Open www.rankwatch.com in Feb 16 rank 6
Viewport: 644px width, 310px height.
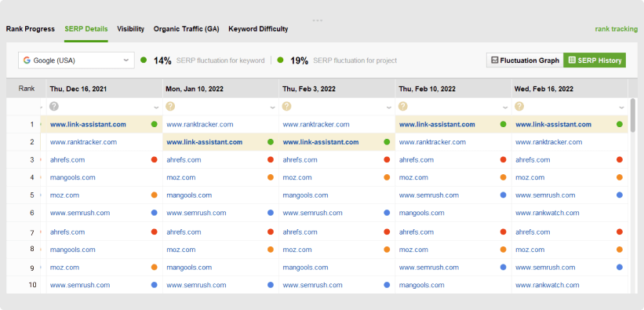547,213
